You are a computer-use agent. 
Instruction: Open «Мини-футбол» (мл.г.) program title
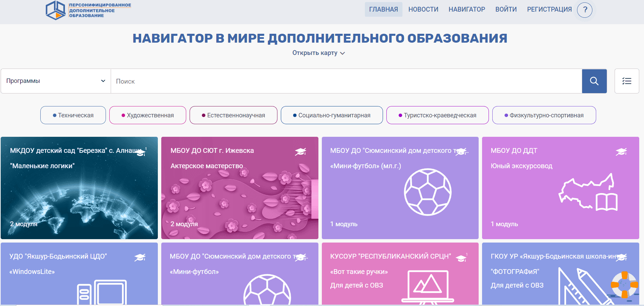366,166
